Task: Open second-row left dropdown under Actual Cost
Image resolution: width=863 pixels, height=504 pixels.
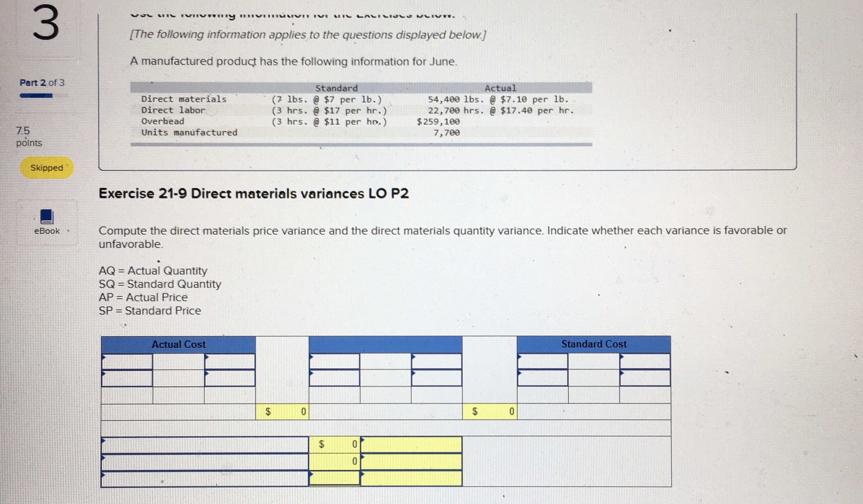Action: [127, 378]
